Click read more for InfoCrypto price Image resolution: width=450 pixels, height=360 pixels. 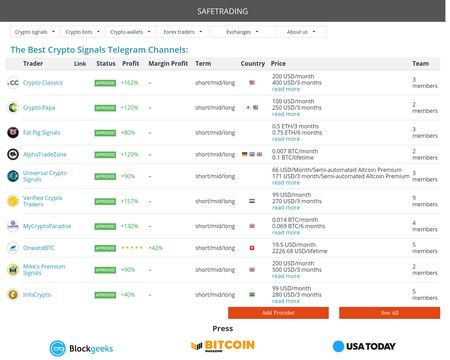(x=286, y=301)
